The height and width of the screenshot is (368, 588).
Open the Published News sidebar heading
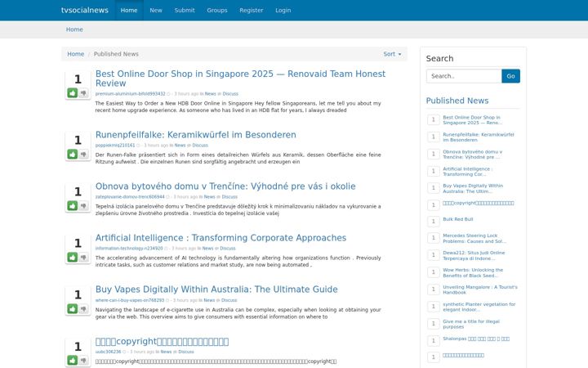pyautogui.click(x=457, y=101)
